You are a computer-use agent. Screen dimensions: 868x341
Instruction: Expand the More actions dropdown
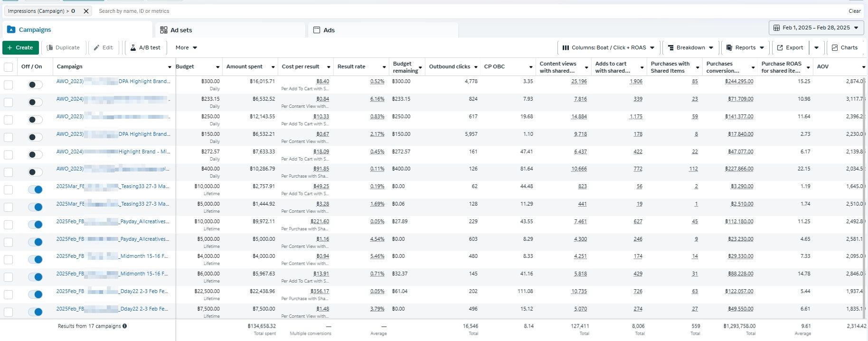click(x=186, y=47)
